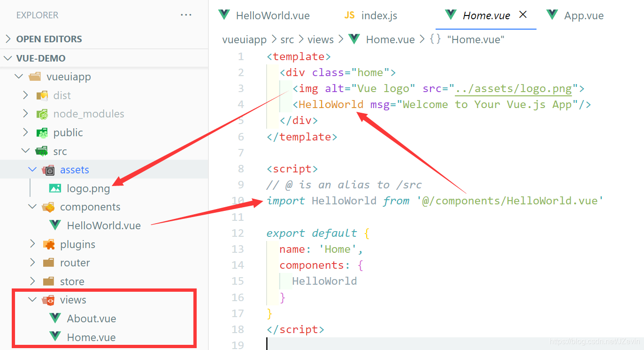644x350 pixels.
Task: Click the src folder icon
Action: pyautogui.click(x=42, y=151)
